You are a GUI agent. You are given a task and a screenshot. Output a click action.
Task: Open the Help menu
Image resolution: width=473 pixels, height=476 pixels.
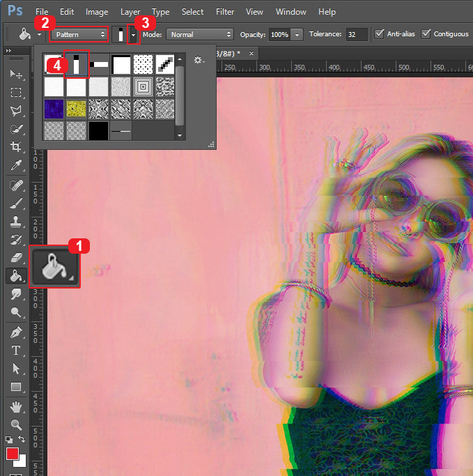(327, 12)
